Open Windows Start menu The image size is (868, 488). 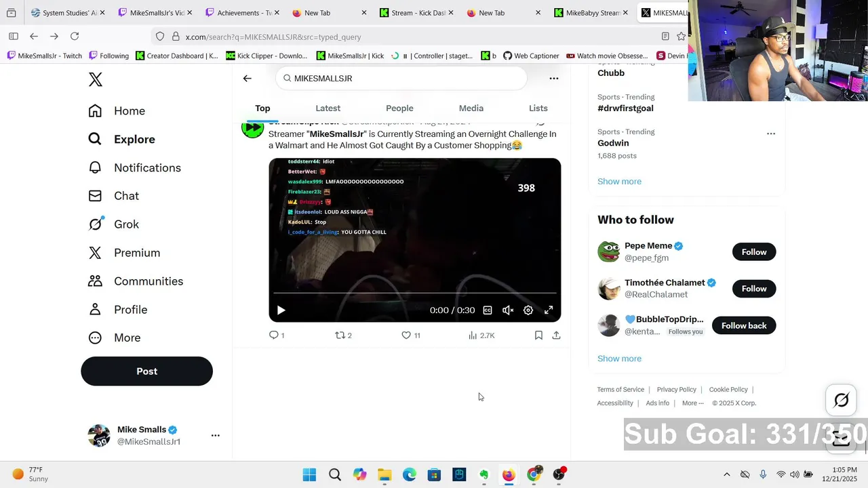[x=309, y=474]
